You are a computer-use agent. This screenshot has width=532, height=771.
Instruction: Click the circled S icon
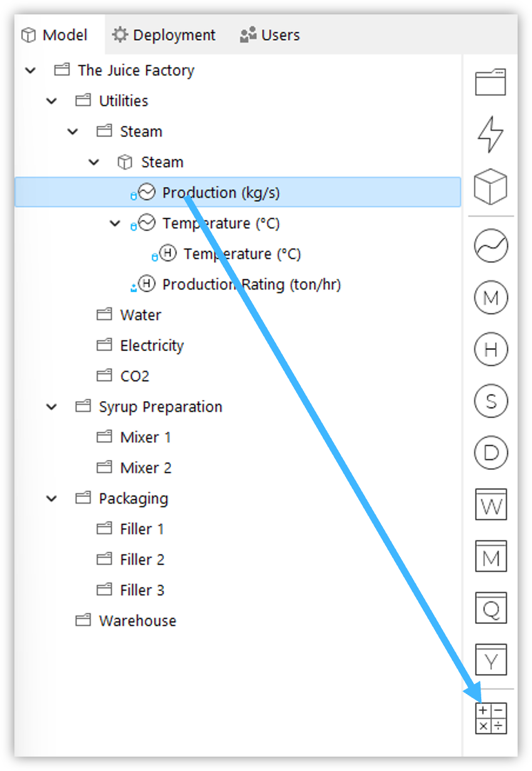pyautogui.click(x=491, y=401)
